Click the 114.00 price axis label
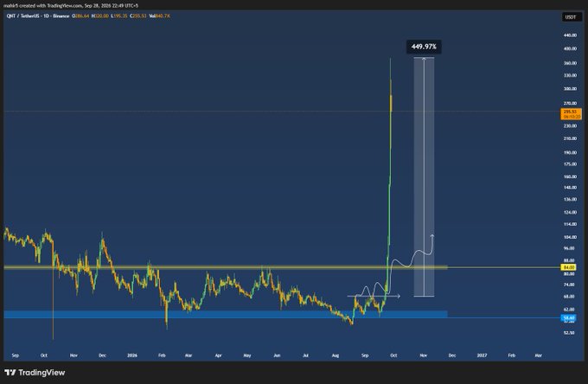 pyautogui.click(x=570, y=224)
